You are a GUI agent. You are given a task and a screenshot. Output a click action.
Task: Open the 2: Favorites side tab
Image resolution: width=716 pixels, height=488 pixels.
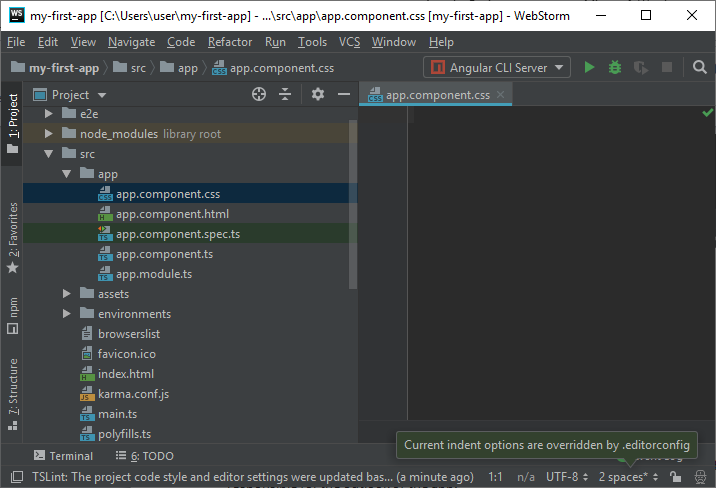pos(13,238)
